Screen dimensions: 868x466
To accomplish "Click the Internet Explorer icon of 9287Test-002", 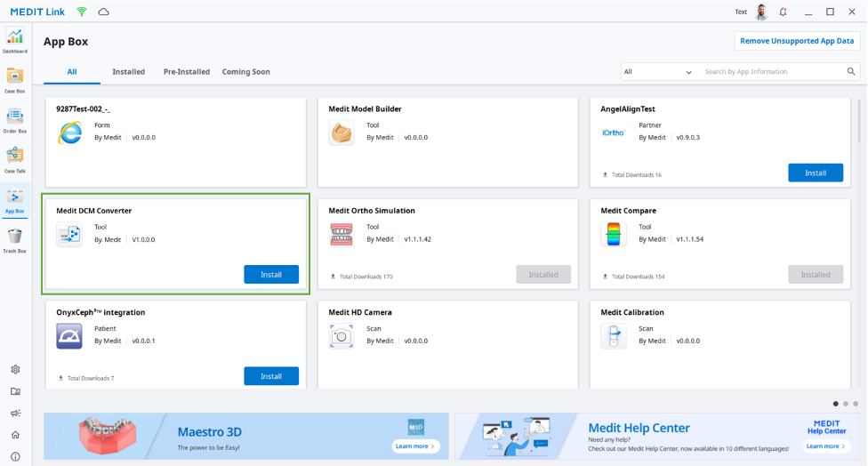I will tap(69, 133).
